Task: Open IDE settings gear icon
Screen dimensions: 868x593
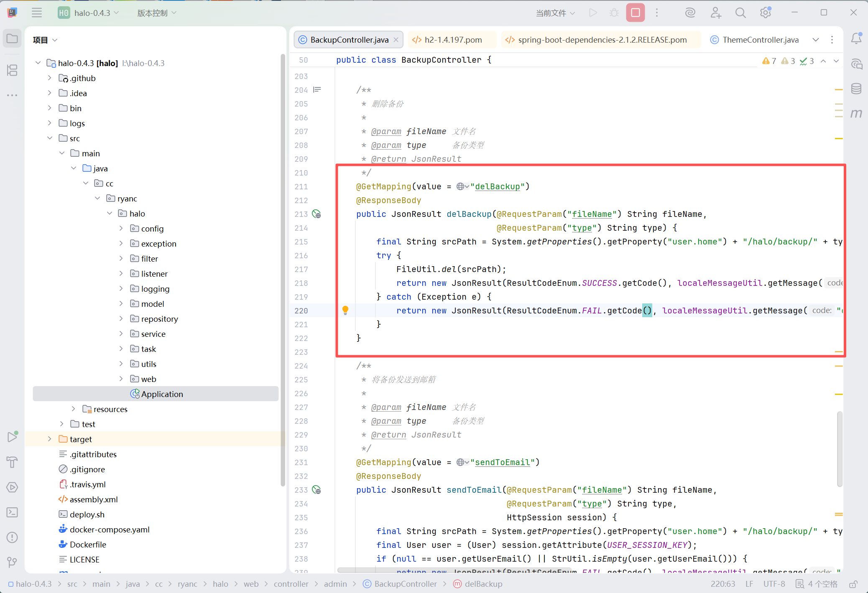Action: 765,13
